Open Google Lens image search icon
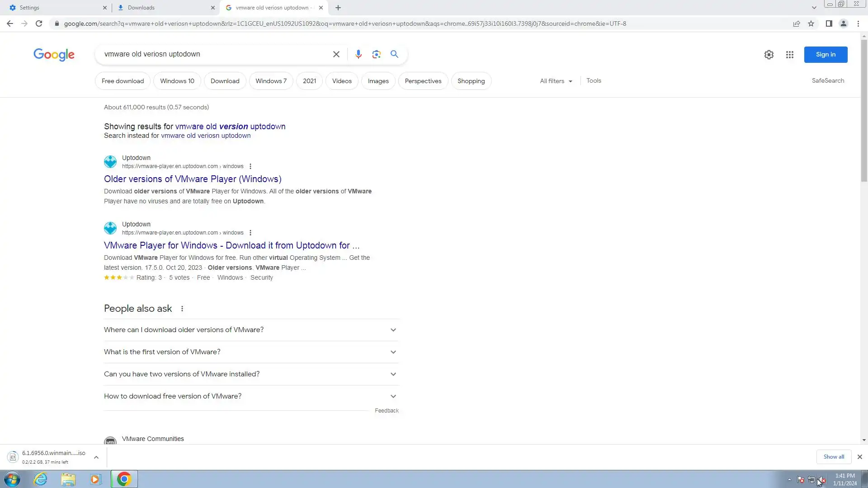 [376, 54]
